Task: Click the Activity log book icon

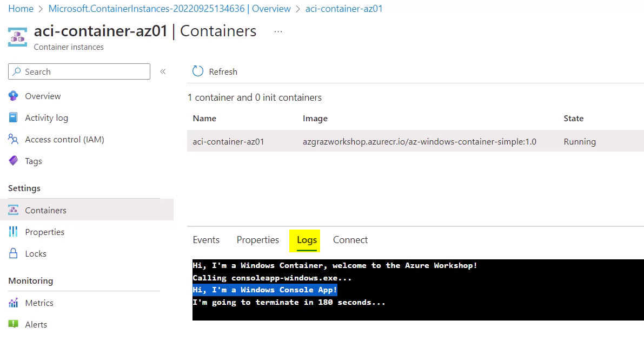Action: coord(13,117)
